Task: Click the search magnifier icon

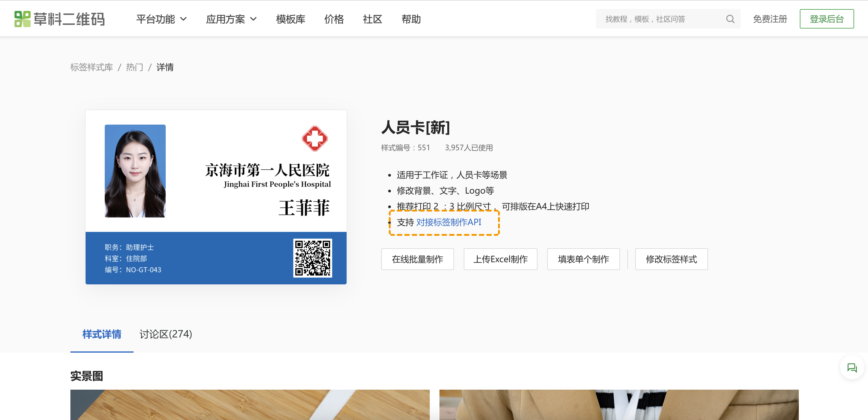Action: pyautogui.click(x=730, y=19)
